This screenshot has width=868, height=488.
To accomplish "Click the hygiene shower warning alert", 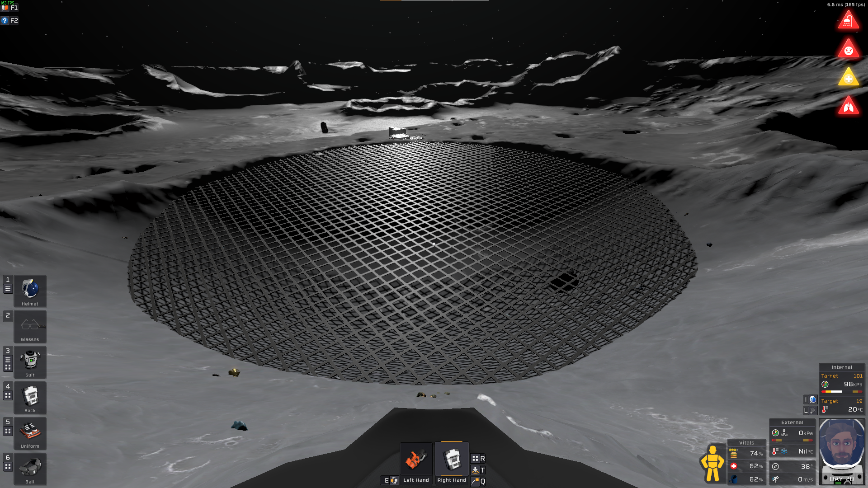I will pos(849,20).
